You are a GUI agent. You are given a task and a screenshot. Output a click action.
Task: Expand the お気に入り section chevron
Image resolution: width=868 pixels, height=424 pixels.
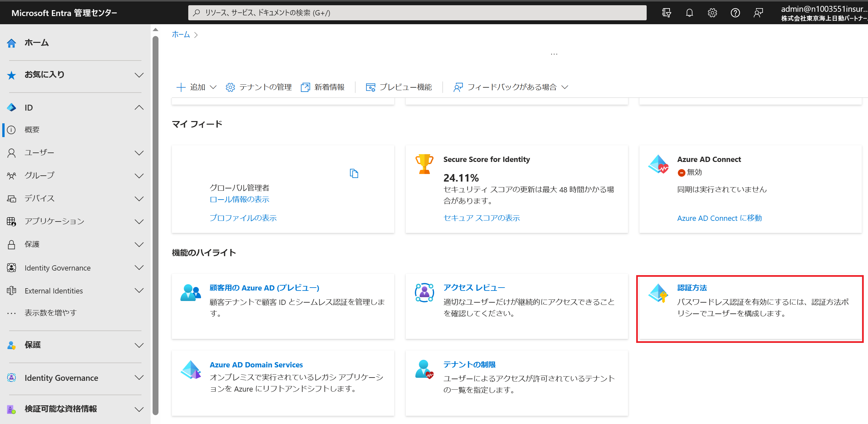(x=139, y=75)
